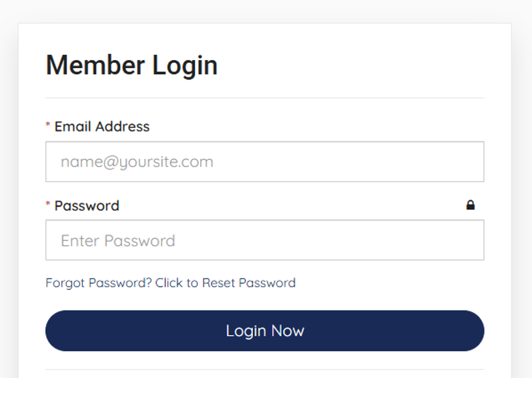Click the name@yoursite.com placeholder text
Viewport: 532px width, 396px height.
click(x=137, y=162)
